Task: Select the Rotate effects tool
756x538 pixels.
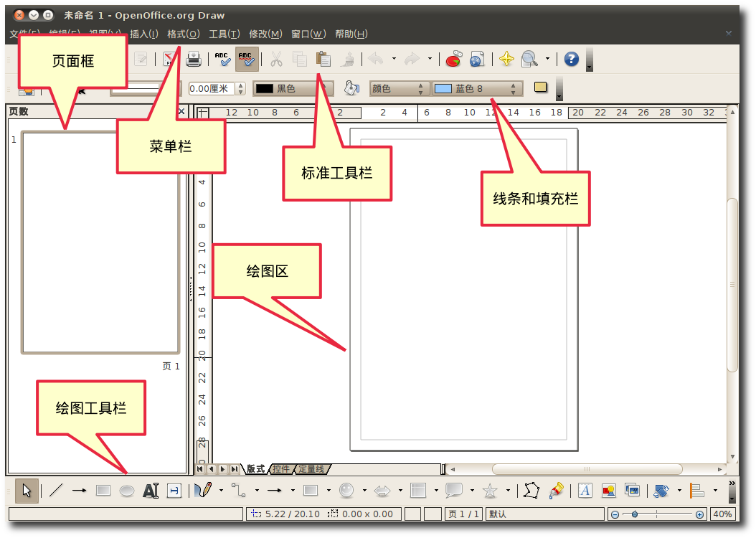Action: (x=661, y=491)
